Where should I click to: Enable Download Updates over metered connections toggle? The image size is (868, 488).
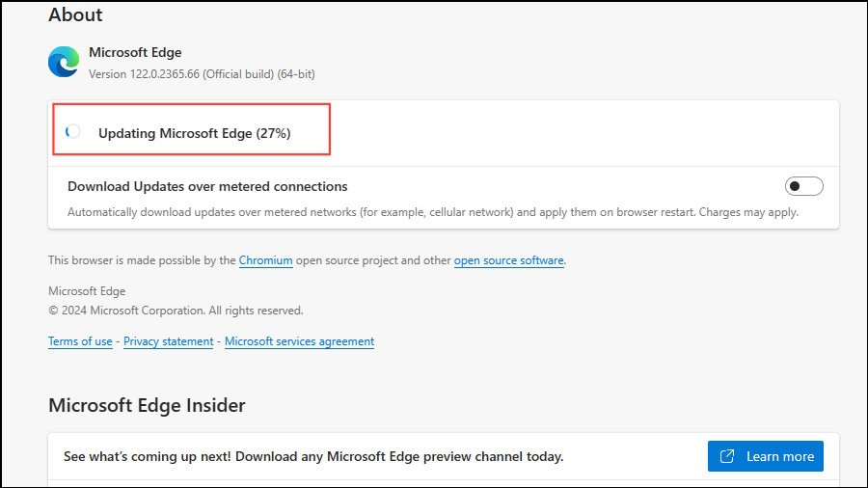(x=803, y=186)
